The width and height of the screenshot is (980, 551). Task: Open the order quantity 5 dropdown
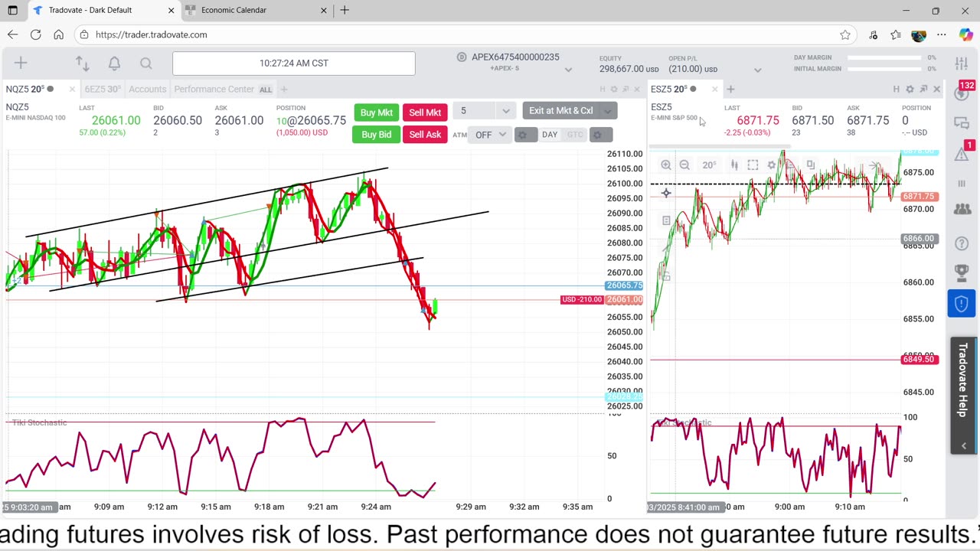click(506, 111)
